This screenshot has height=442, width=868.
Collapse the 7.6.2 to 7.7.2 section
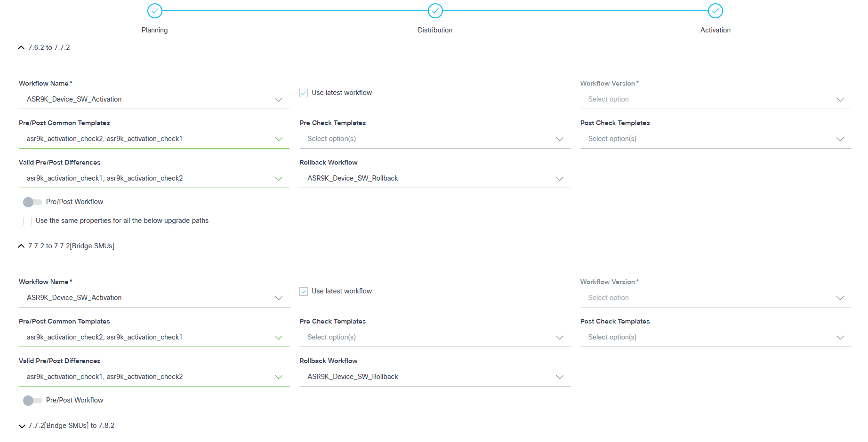[21, 47]
